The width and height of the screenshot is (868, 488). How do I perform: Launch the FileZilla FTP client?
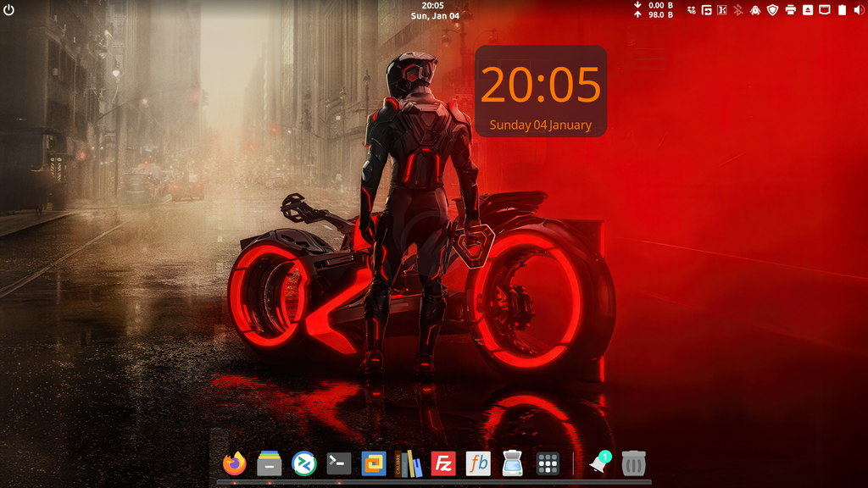pos(443,463)
